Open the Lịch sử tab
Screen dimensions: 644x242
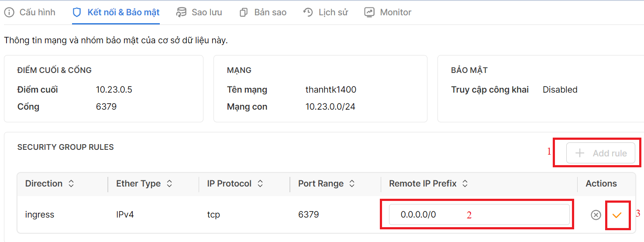point(333,12)
